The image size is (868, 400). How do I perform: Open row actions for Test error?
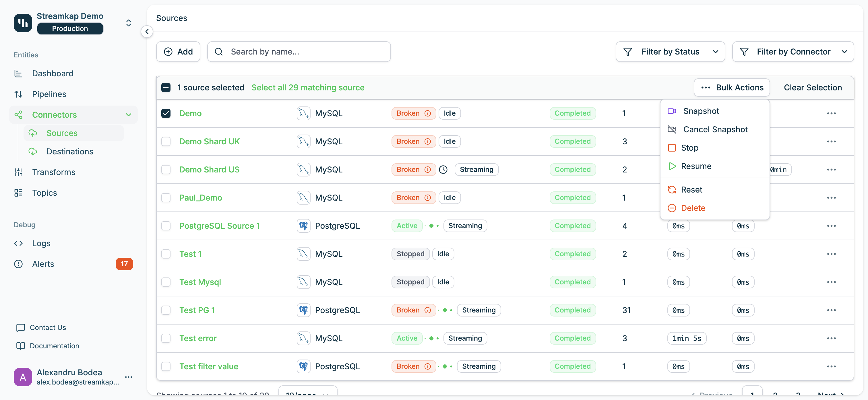(831, 338)
